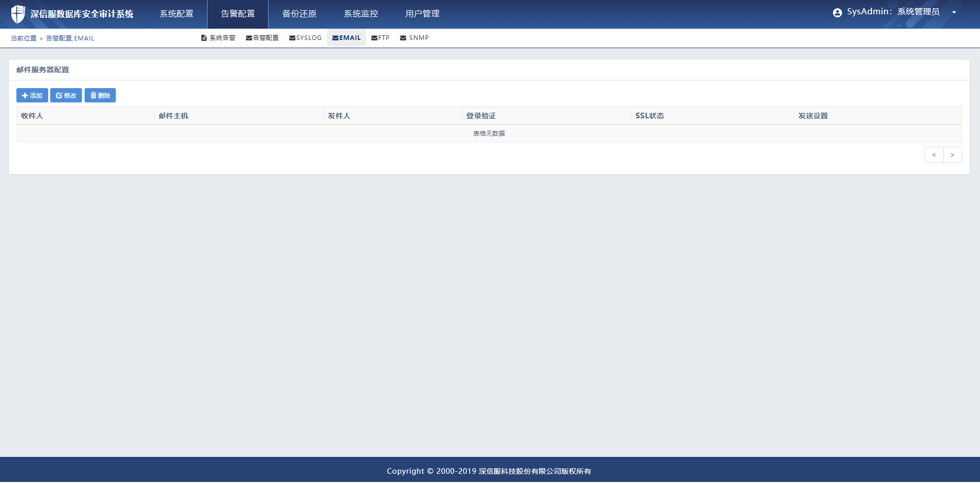Click the Sangfor shield logo icon
980x483 pixels.
tap(18, 14)
